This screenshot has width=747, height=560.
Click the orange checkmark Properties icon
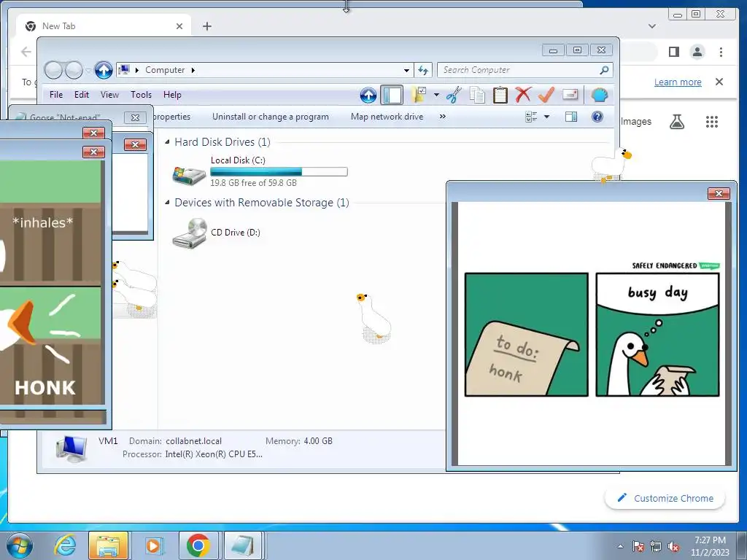tap(546, 95)
